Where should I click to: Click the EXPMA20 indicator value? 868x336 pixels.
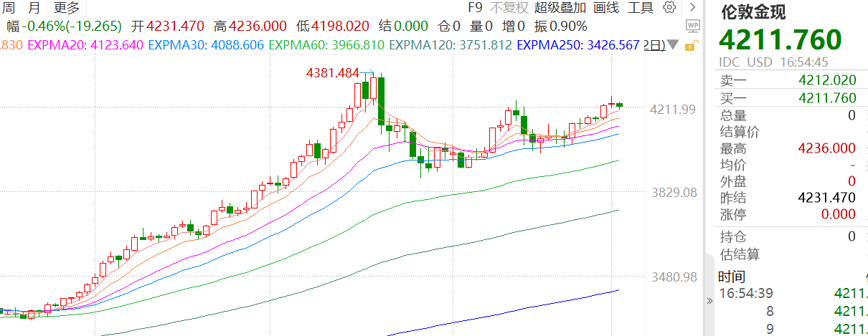(x=85, y=45)
